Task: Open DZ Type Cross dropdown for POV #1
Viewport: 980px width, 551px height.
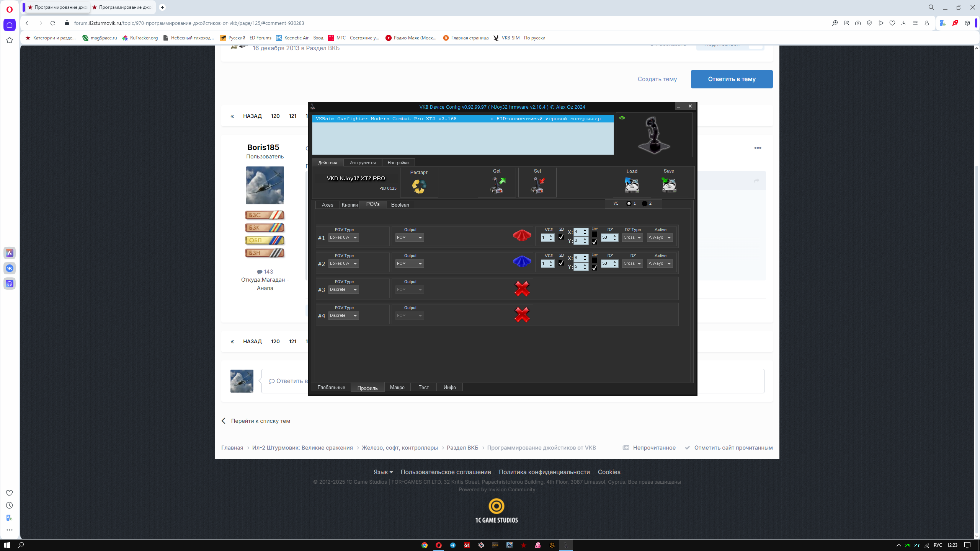Action: 632,238
